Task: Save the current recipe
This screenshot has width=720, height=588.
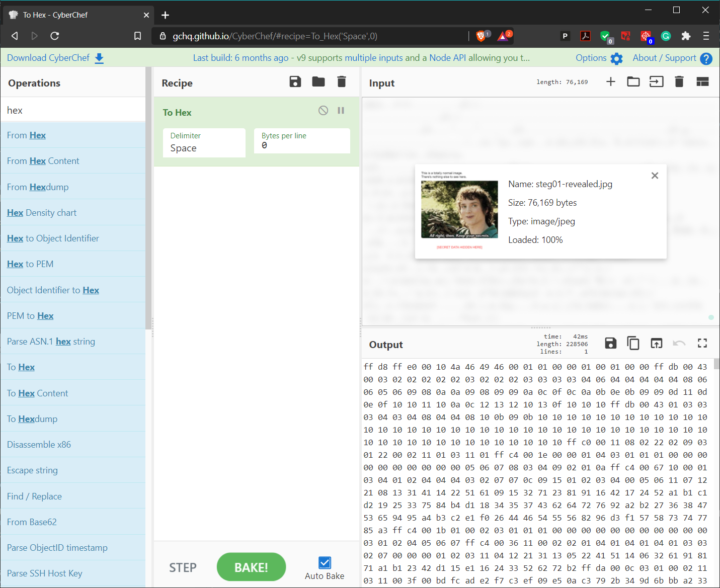Action: click(295, 82)
